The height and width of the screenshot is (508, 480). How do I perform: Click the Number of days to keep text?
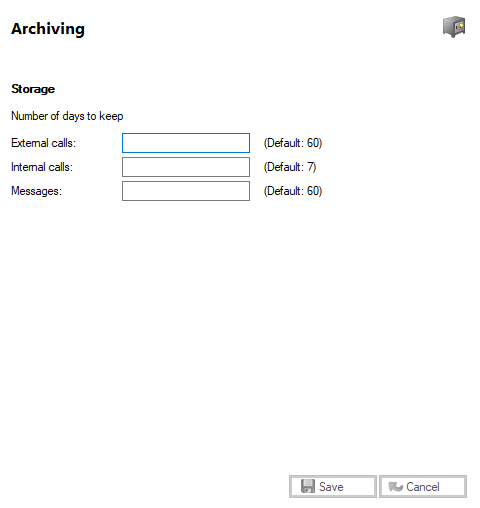(67, 116)
